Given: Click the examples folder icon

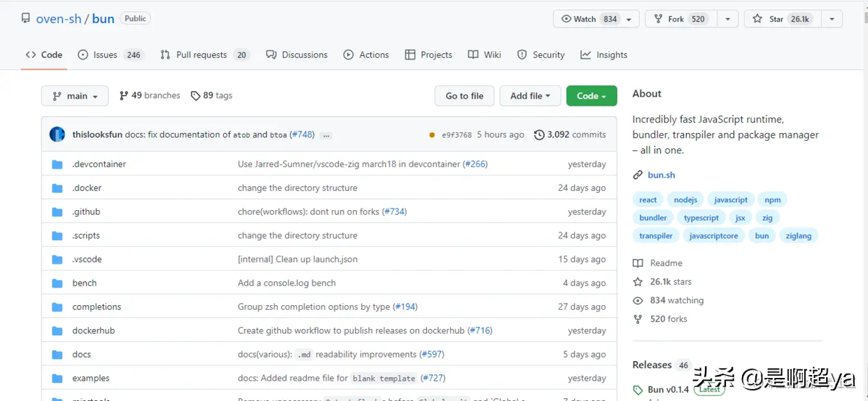Looking at the screenshot, I should pyautogui.click(x=57, y=379).
